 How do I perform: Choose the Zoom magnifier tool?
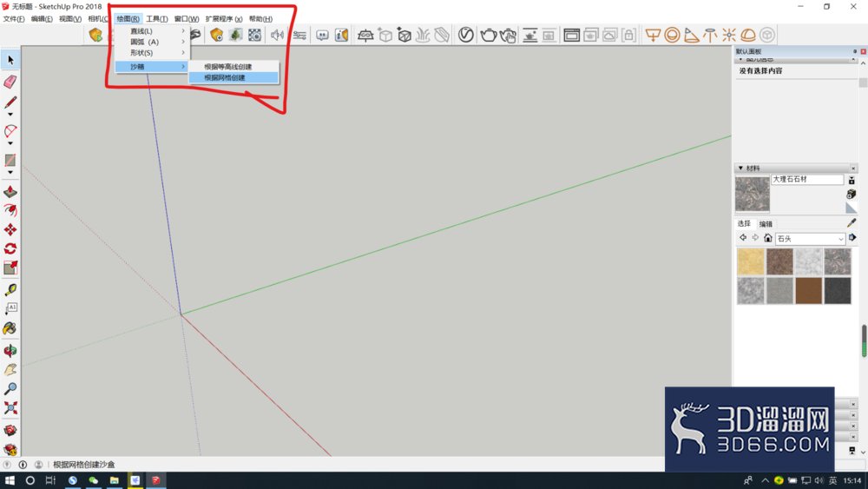10,389
